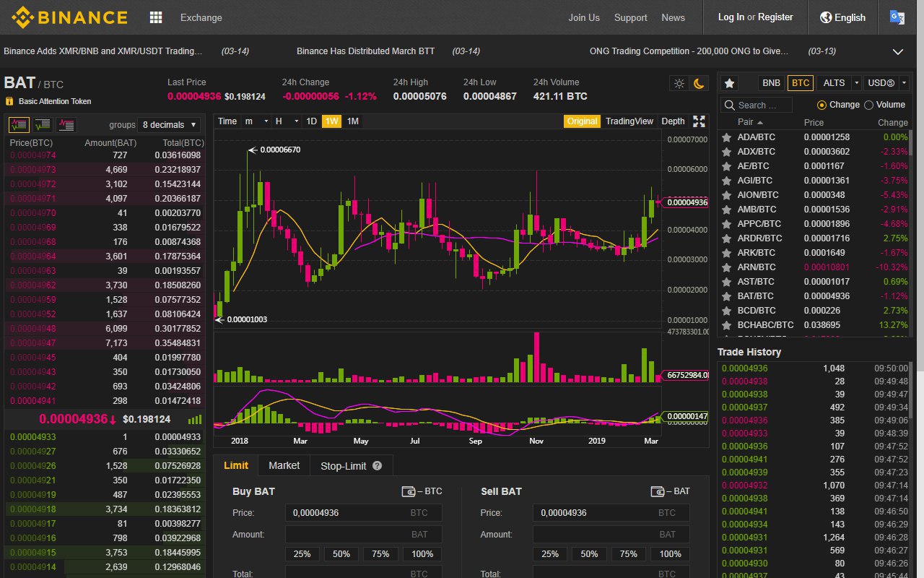Set sell amount to 100%
The height and width of the screenshot is (578, 924).
(671, 554)
